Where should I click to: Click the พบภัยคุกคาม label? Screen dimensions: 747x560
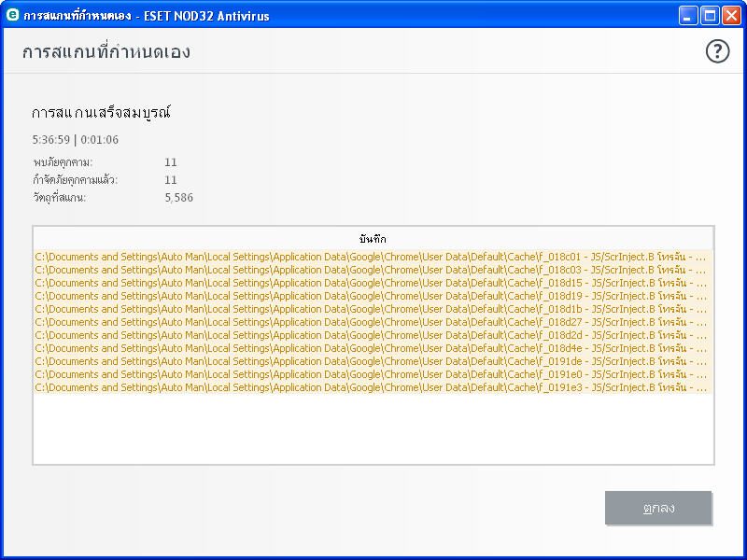click(x=63, y=162)
